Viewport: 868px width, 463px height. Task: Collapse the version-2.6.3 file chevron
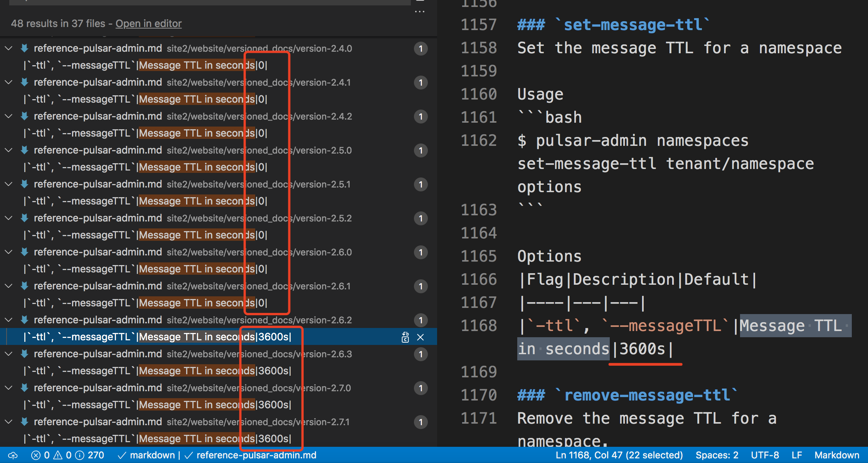click(x=8, y=354)
